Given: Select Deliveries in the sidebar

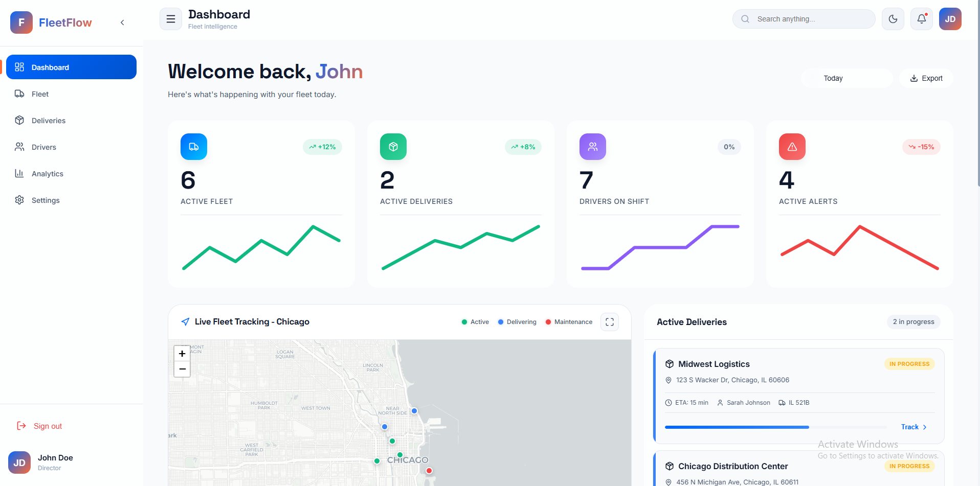Looking at the screenshot, I should 49,120.
